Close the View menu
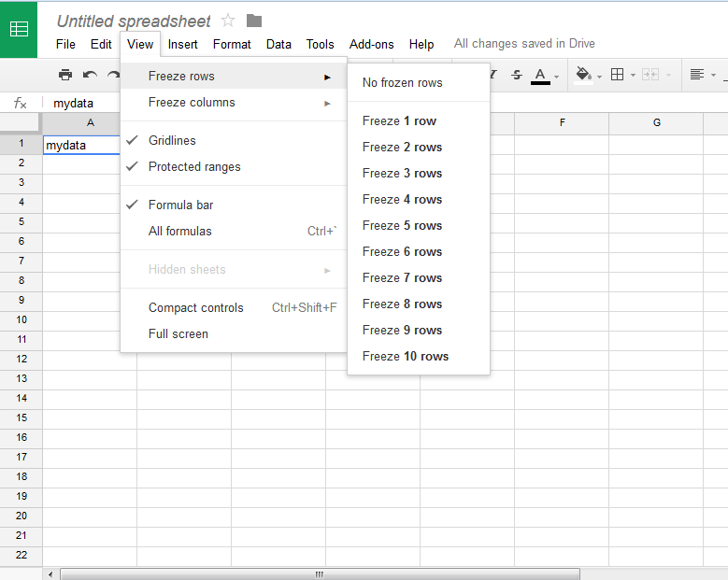Viewport: 728px width, 580px height. [140, 44]
